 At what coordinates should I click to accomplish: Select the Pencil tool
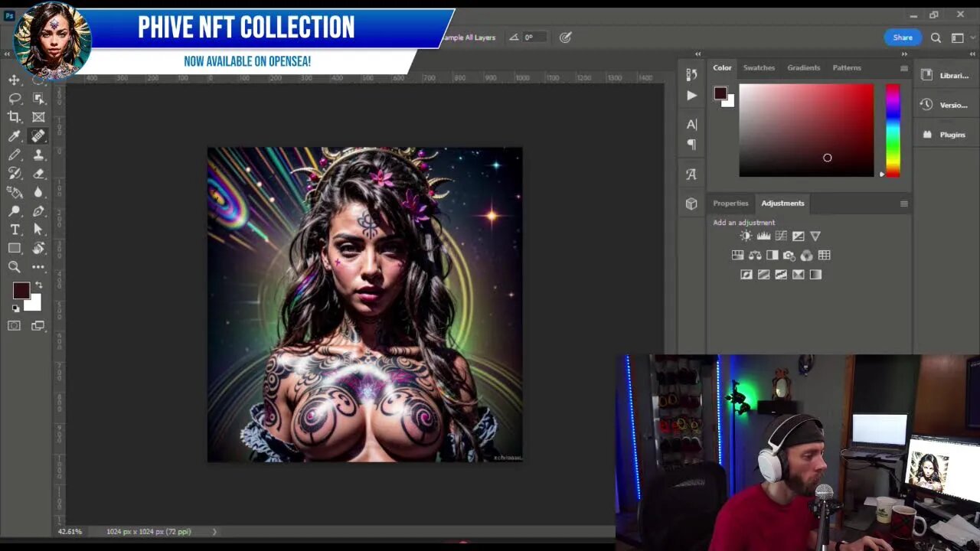pyautogui.click(x=14, y=155)
